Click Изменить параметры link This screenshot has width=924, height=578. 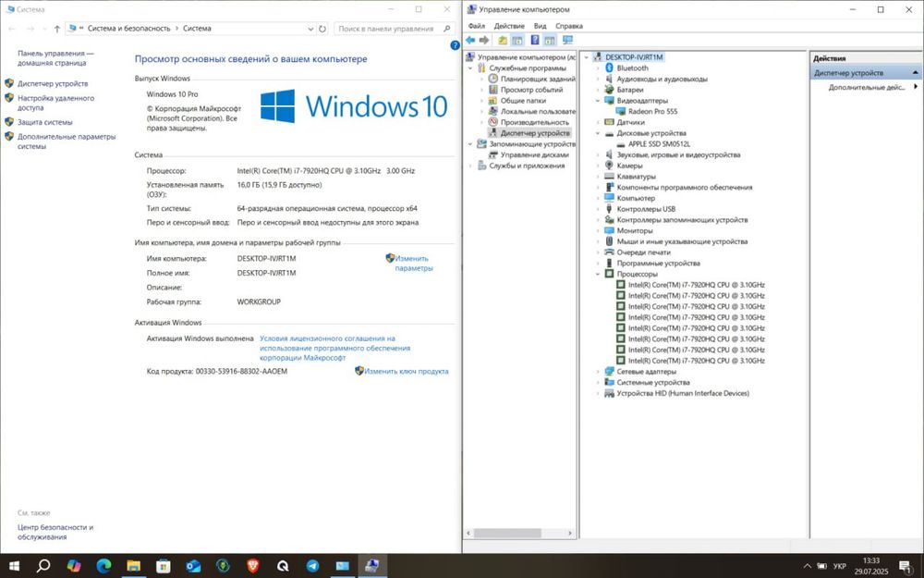coord(414,263)
